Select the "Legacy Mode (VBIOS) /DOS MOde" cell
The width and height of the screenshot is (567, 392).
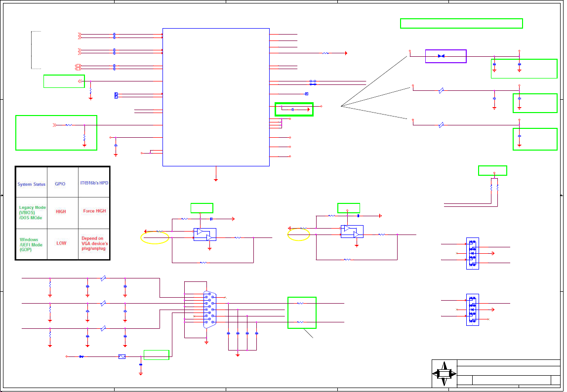coord(32,213)
